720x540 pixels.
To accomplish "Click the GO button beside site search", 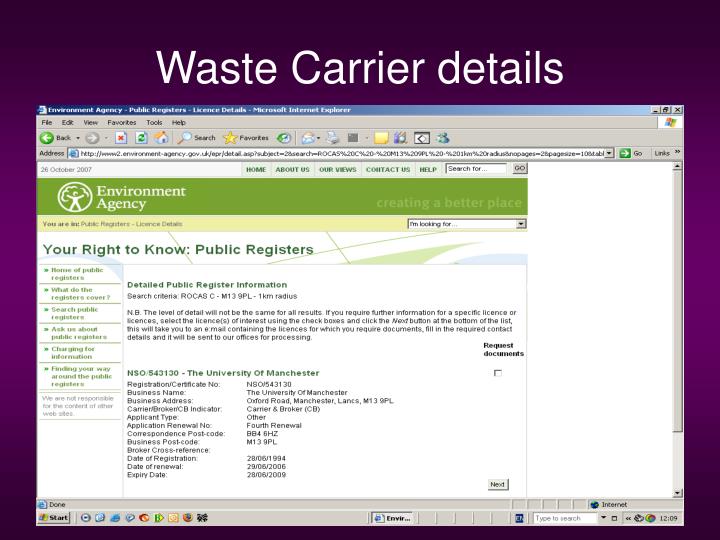I will click(x=520, y=169).
